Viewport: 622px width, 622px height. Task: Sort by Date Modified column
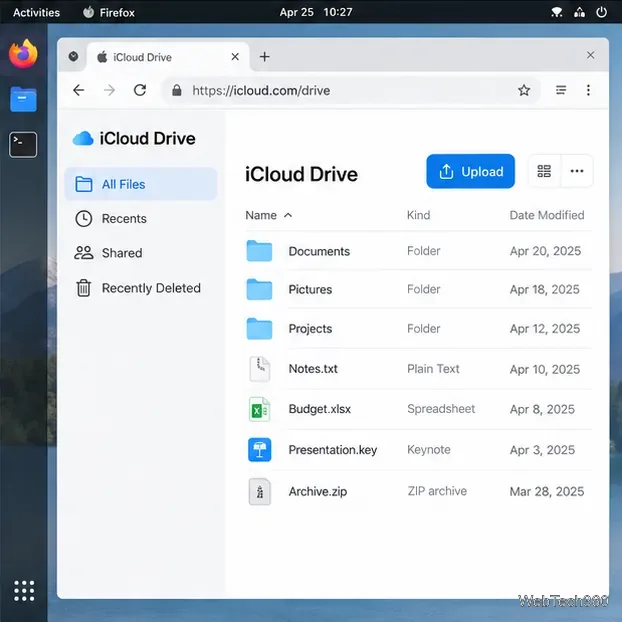pos(547,215)
